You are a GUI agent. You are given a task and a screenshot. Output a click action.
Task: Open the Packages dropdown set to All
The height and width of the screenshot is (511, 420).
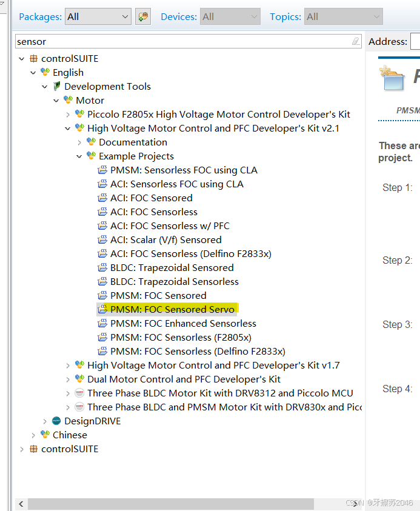(98, 16)
